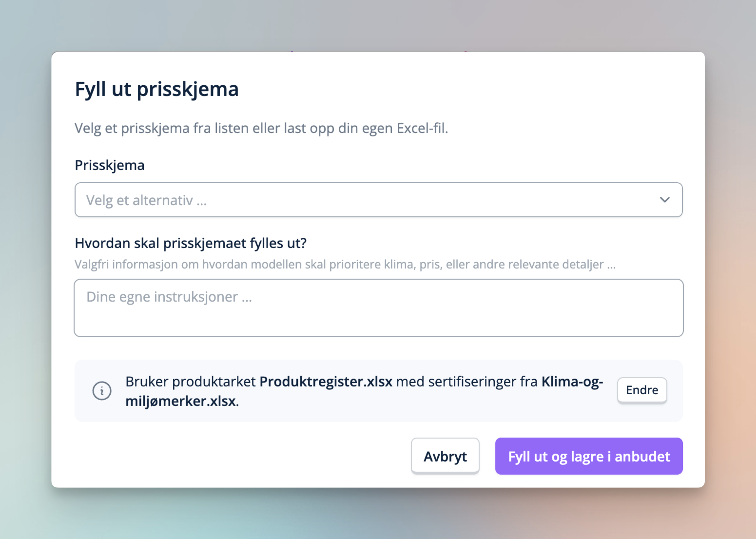
Task: Click the 'Velg et alternativ' placeholder text
Action: pos(147,200)
